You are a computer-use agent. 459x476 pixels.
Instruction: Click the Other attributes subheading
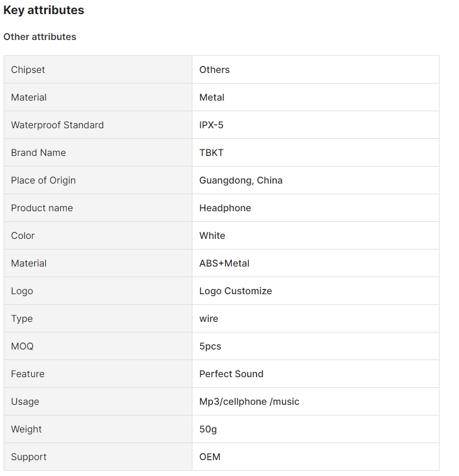coord(39,36)
